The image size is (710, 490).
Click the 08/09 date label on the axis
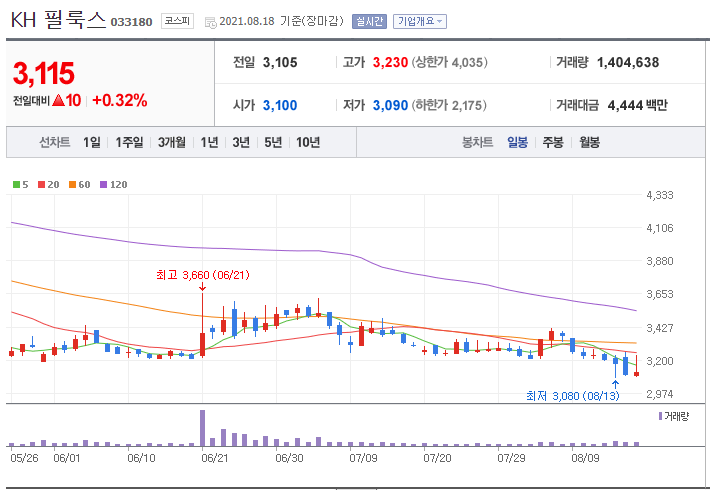[x=585, y=458]
